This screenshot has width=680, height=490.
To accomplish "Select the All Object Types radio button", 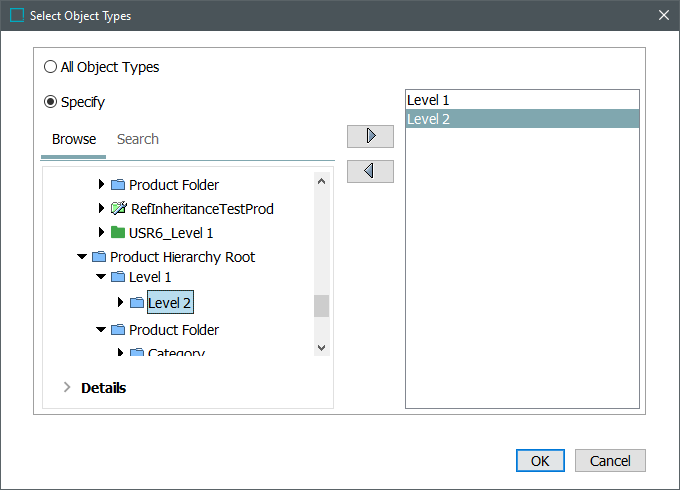I will coord(50,67).
